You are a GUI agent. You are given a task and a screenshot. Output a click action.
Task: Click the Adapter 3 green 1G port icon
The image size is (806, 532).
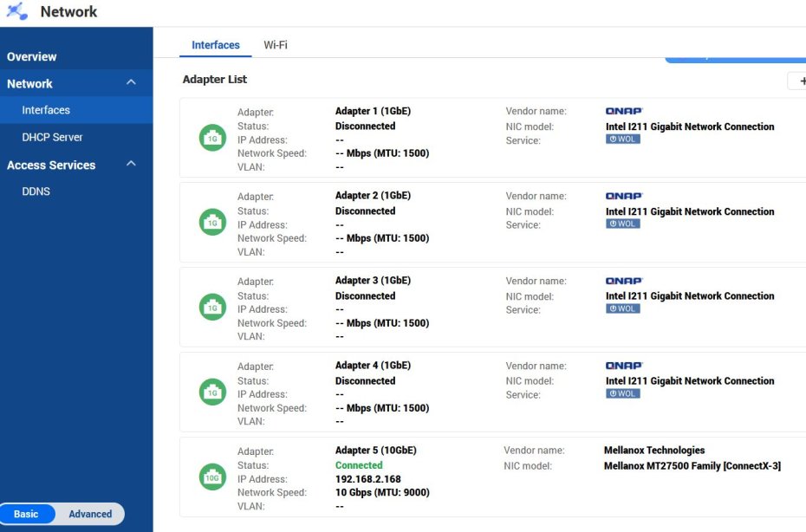(x=212, y=308)
